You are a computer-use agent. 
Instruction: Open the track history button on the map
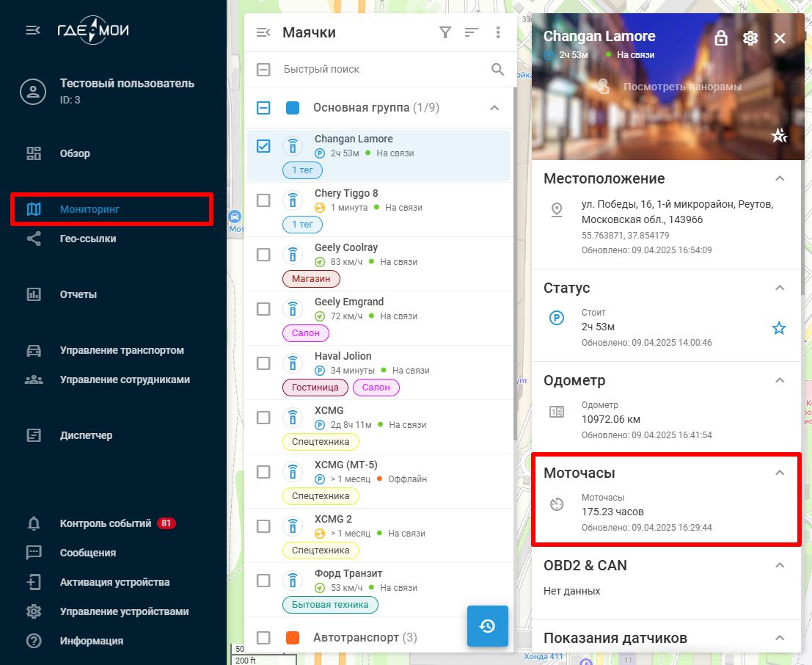point(487,626)
